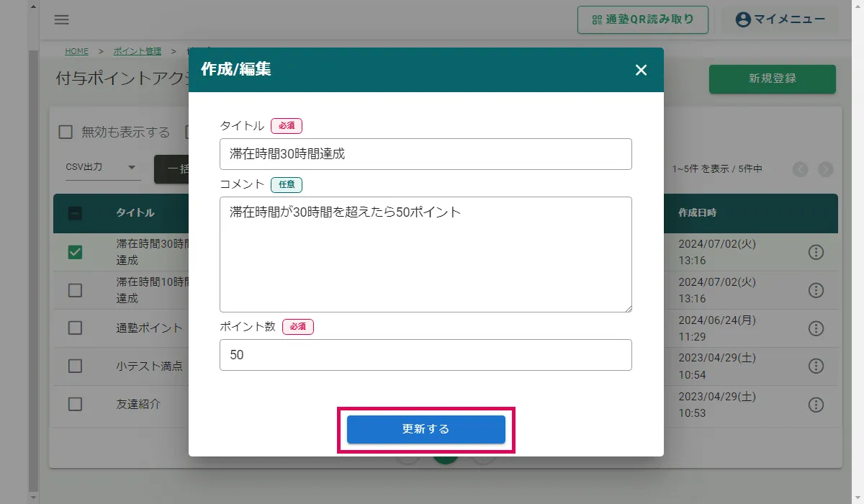Open the kebab menu for the 2024/06/24 row
The image size is (864, 504).
pos(816,328)
